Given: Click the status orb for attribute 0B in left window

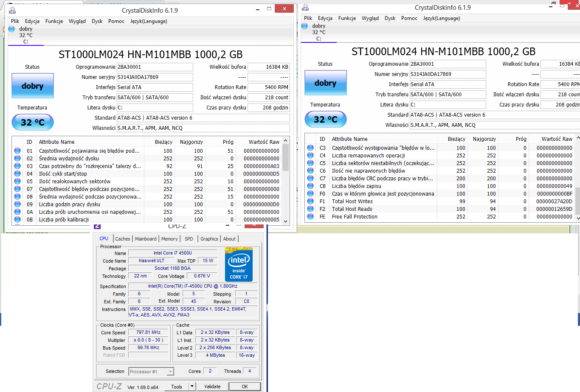Looking at the screenshot, I should click(x=17, y=219).
